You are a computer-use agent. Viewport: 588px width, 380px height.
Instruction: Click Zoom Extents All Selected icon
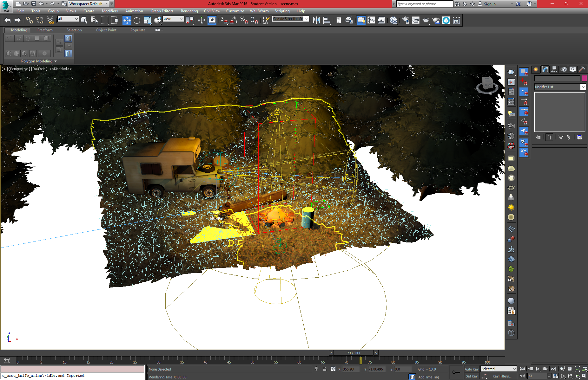point(585,369)
